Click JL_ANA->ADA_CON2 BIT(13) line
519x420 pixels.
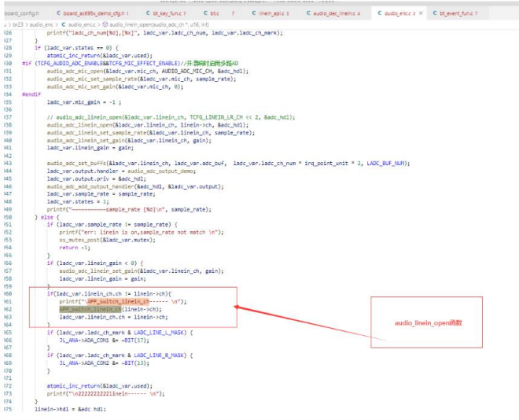105,363
